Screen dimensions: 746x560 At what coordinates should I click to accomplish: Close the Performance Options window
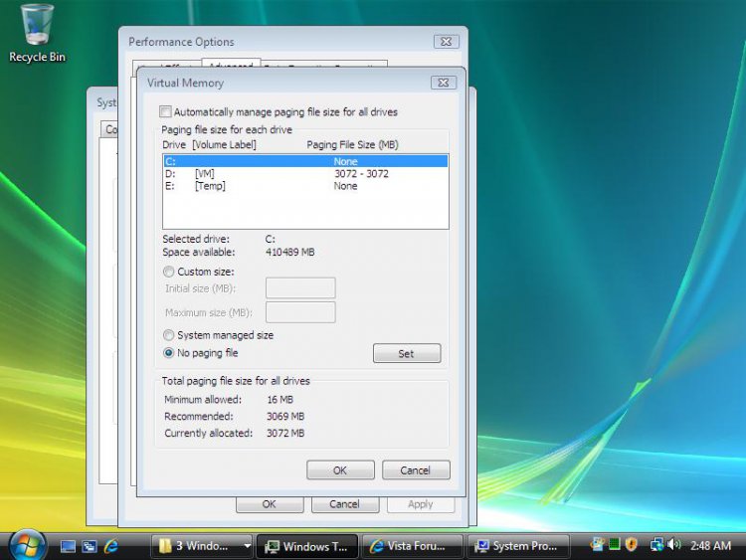point(447,42)
